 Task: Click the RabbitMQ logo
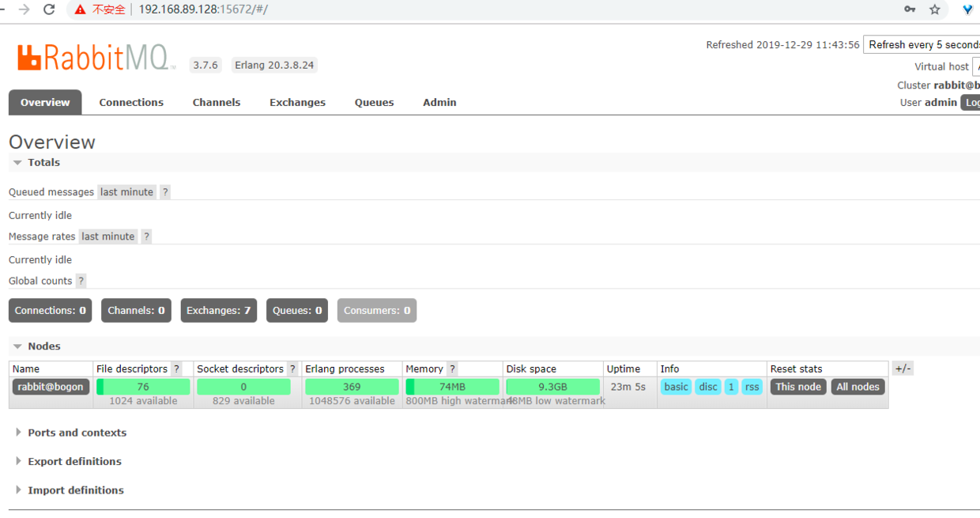(92, 58)
